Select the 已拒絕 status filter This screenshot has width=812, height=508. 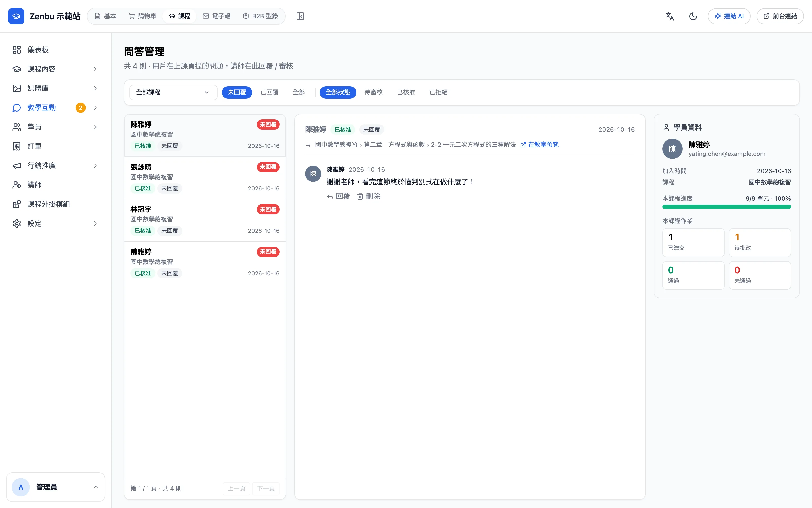(x=438, y=92)
